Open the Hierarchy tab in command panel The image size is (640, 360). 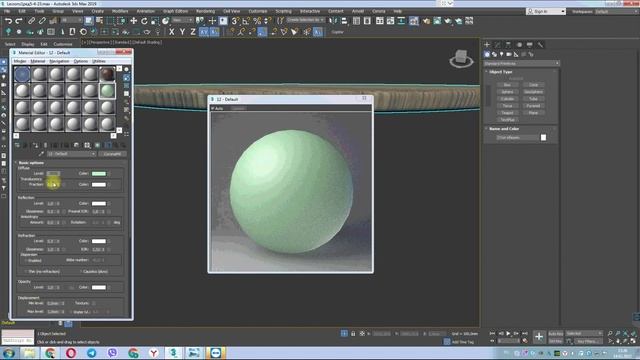tap(508, 44)
